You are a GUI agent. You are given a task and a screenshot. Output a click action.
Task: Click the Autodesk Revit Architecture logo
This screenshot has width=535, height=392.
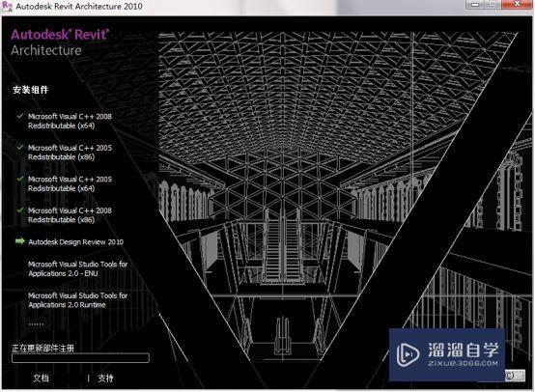(x=60, y=42)
